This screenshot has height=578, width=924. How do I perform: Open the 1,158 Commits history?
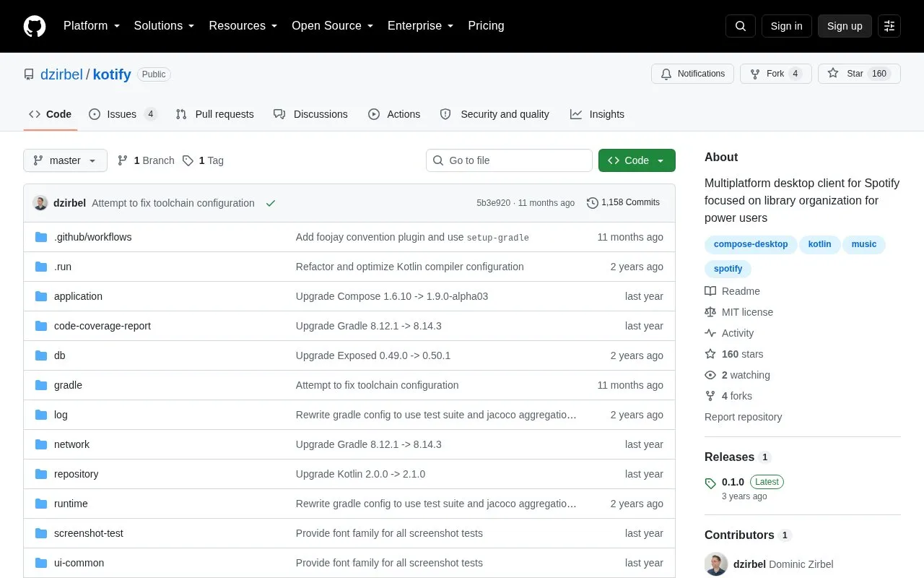[623, 203]
